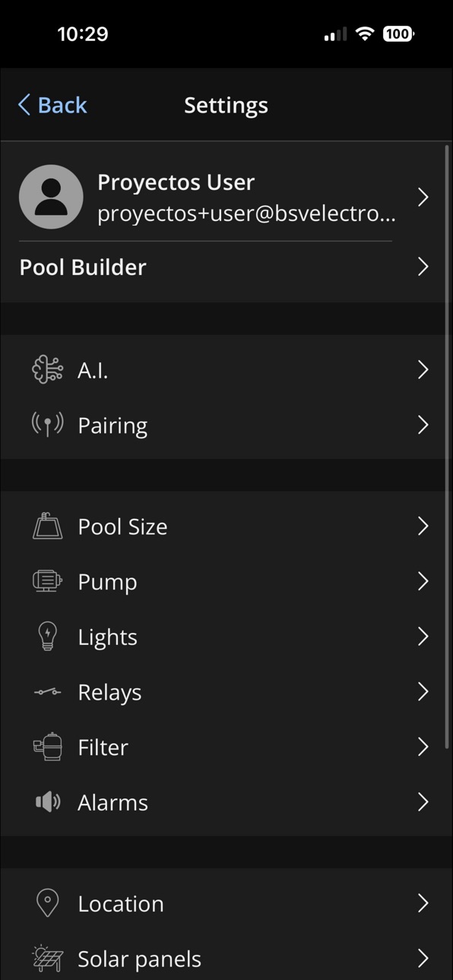Expand the chevron beside Proyectos User
Screen dimensions: 453x980
point(423,198)
